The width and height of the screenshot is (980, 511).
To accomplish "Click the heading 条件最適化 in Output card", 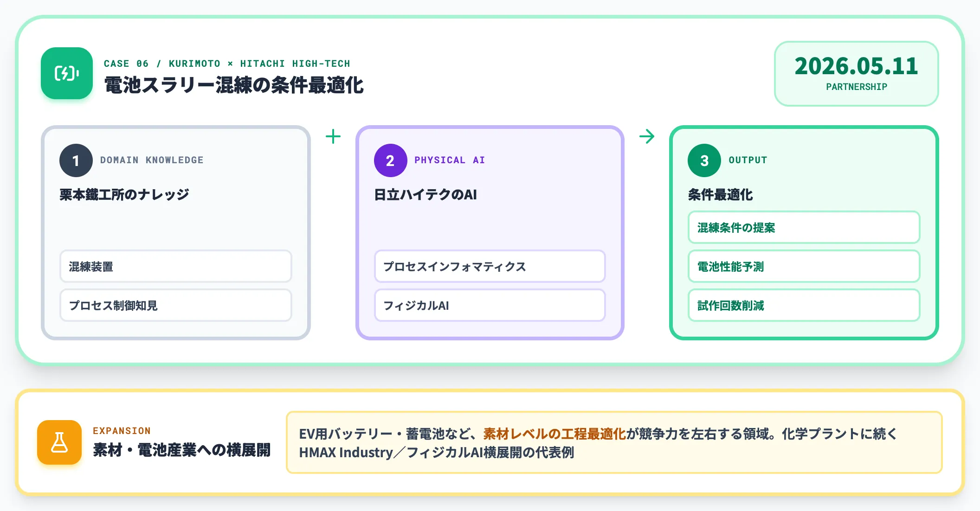I will [x=720, y=194].
